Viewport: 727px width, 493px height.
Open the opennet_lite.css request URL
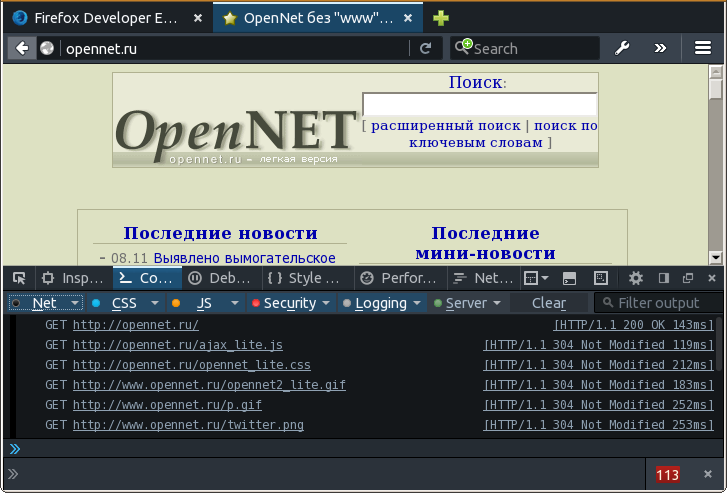coord(191,365)
